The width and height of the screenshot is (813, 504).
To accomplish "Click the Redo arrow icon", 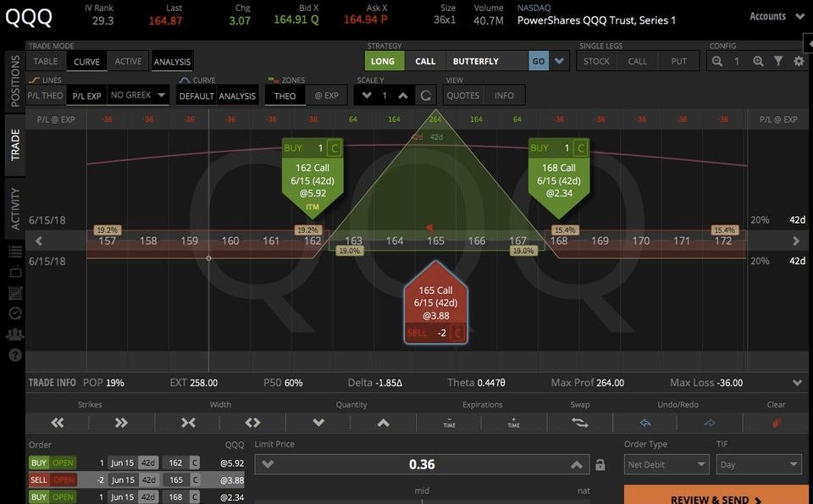I will point(710,423).
